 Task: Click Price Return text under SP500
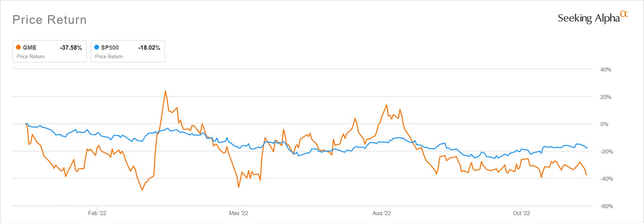point(109,57)
